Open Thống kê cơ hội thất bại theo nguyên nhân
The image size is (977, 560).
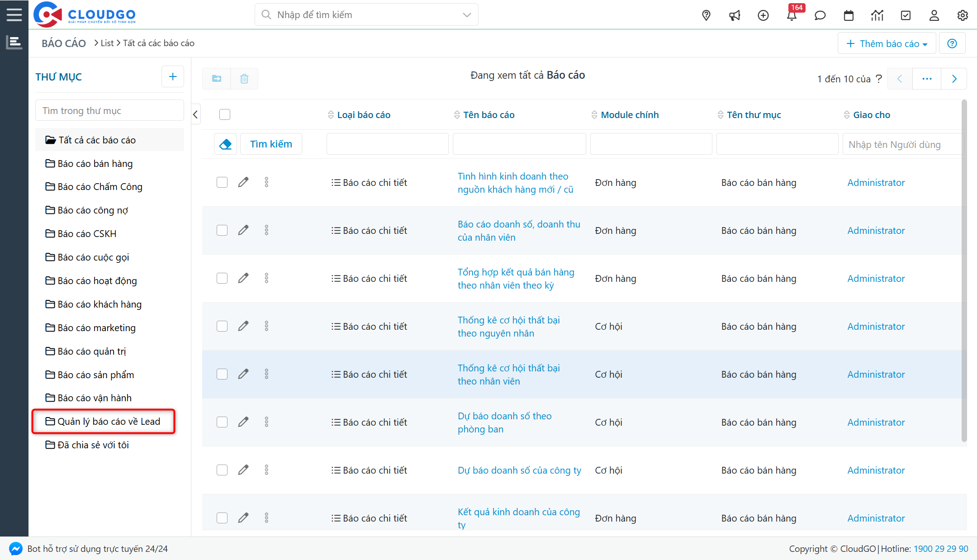click(508, 327)
